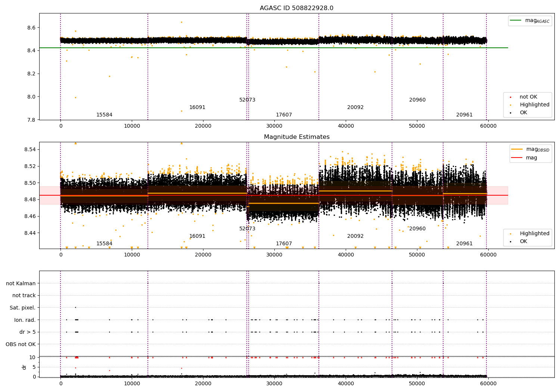Click the title 'AGASC ID 508822928.0'
560x392 pixels.
296,8
